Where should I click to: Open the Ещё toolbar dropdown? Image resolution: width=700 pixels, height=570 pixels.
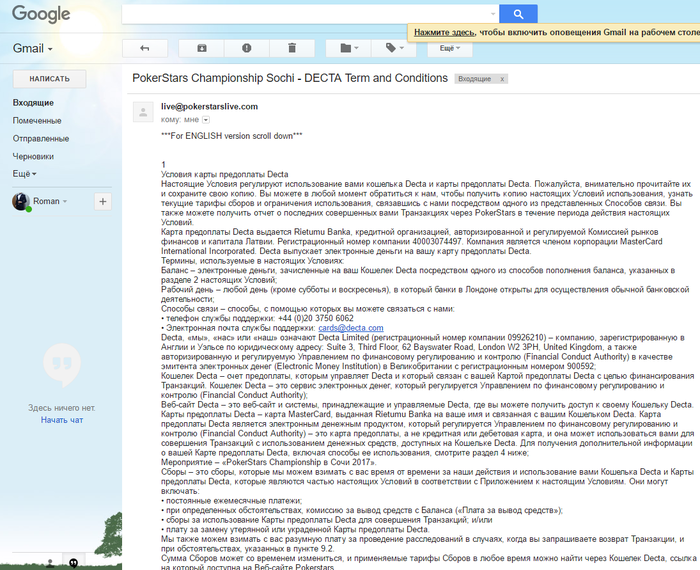coord(450,48)
